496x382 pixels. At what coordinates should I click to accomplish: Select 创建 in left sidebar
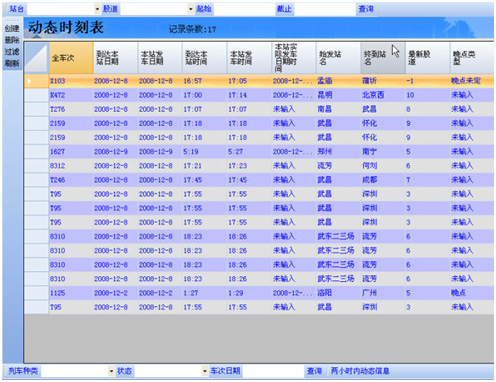pyautogui.click(x=12, y=29)
